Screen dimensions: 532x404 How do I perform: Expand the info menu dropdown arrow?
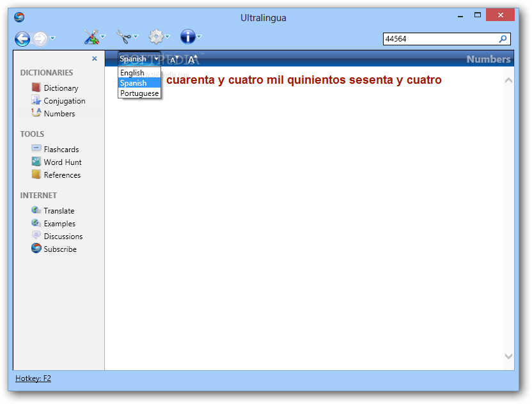tap(199, 36)
